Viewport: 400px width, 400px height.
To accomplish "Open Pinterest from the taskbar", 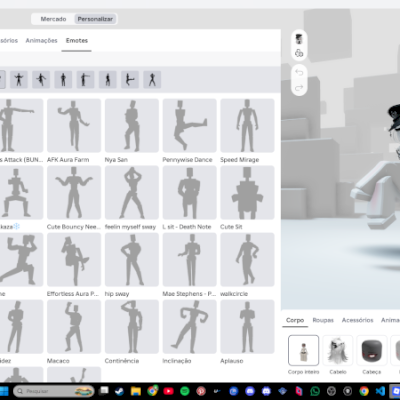I will 201,391.
